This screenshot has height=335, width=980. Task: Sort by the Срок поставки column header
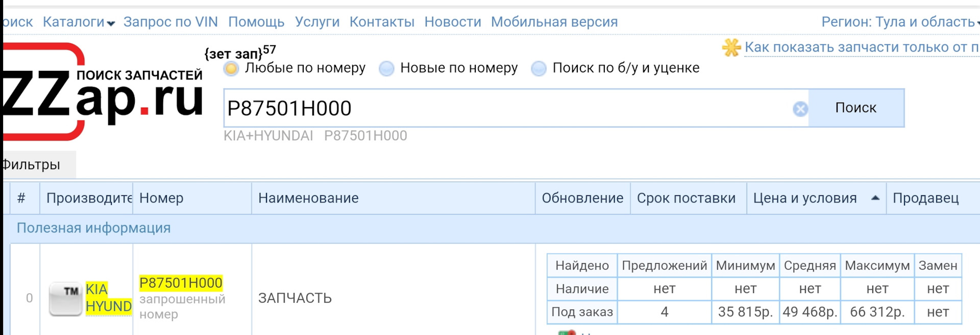point(686,198)
